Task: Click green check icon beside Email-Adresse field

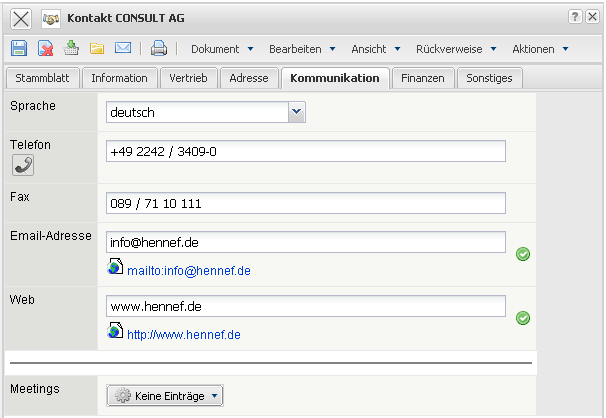Action: (523, 254)
